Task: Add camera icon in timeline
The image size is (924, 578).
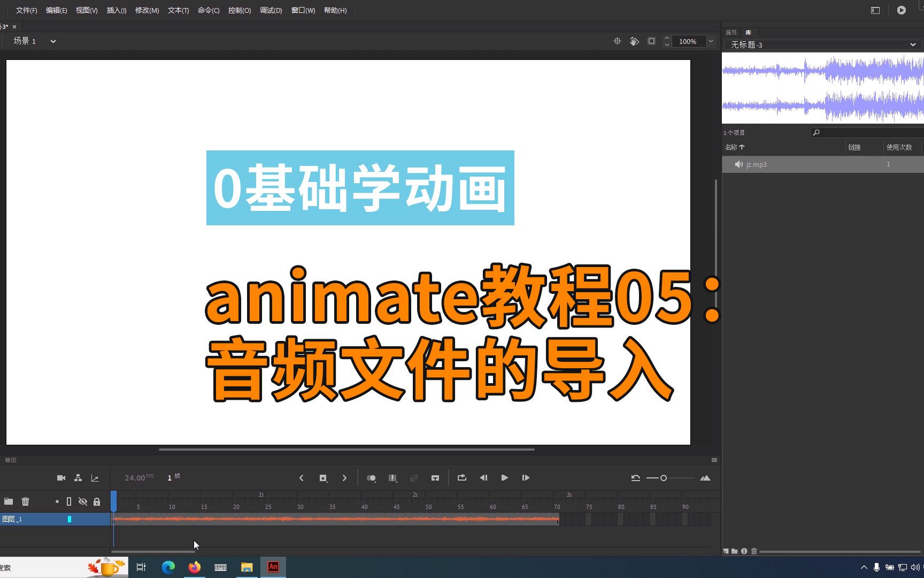Action: 61,478
